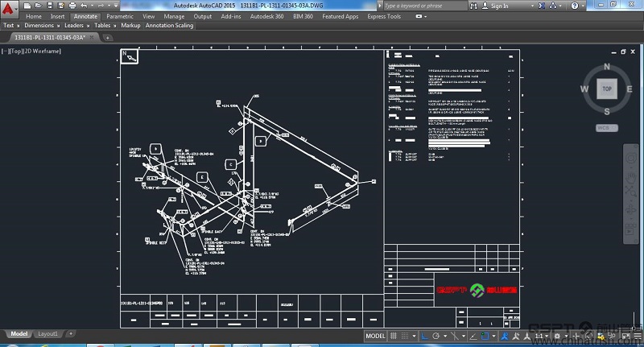Toggle Polar Tracking in the status bar
The width and height of the screenshot is (644, 347).
436,336
